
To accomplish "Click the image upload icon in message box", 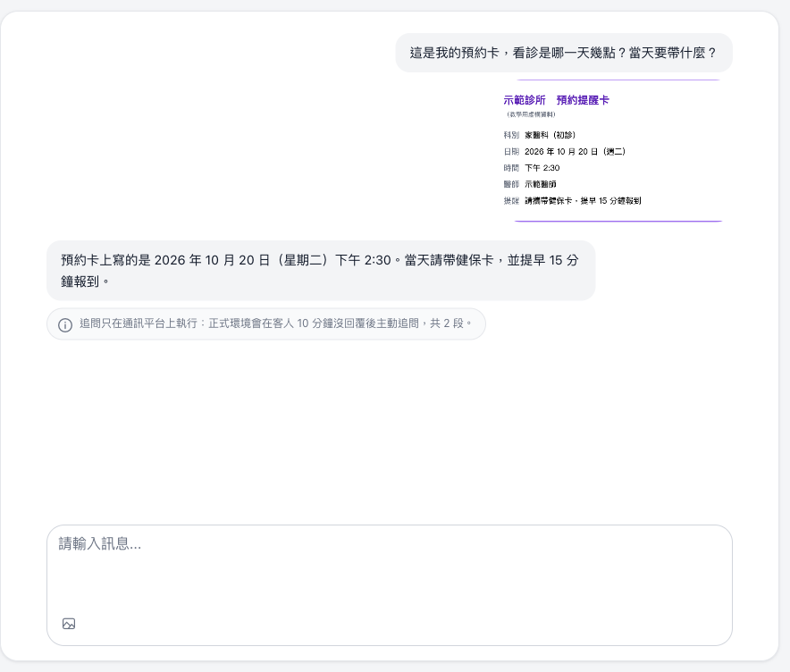I will (69, 624).
